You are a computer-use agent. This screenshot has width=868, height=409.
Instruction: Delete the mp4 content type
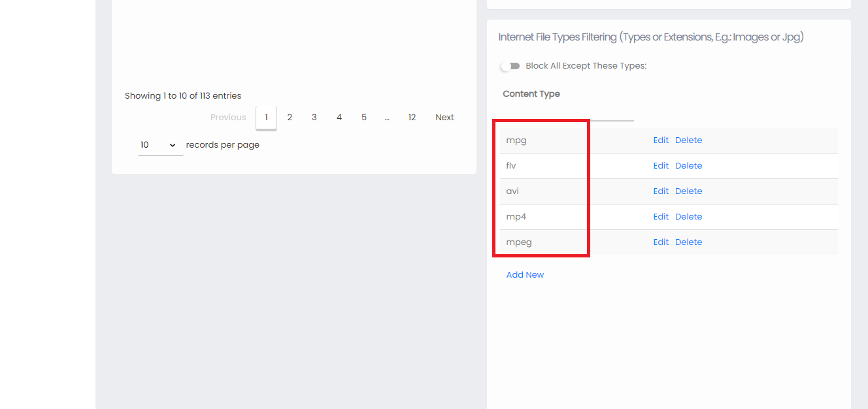coord(688,217)
